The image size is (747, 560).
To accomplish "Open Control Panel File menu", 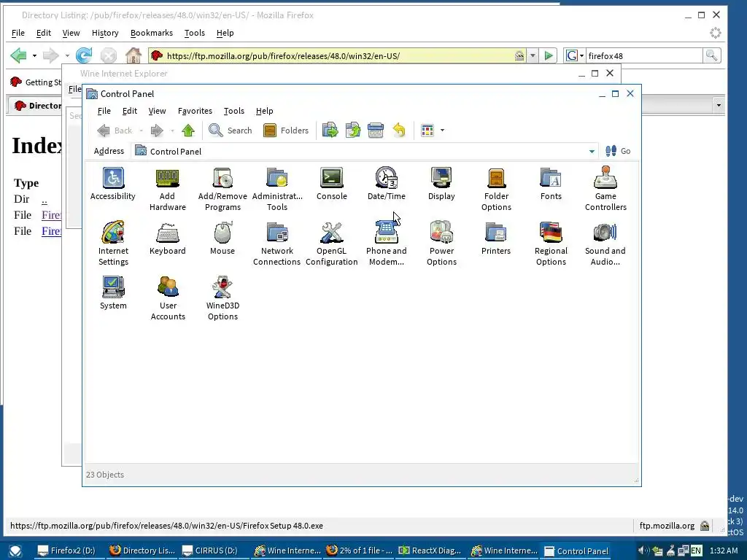I will 104,111.
